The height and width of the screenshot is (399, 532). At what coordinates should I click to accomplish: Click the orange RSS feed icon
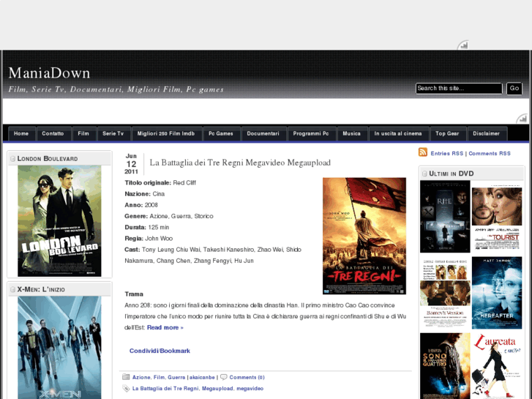click(423, 152)
